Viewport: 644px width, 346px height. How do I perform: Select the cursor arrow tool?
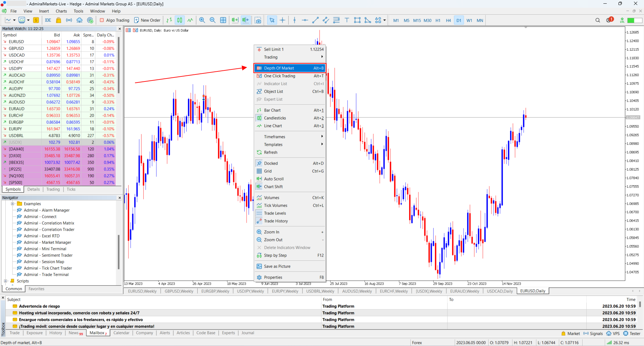pyautogui.click(x=272, y=20)
